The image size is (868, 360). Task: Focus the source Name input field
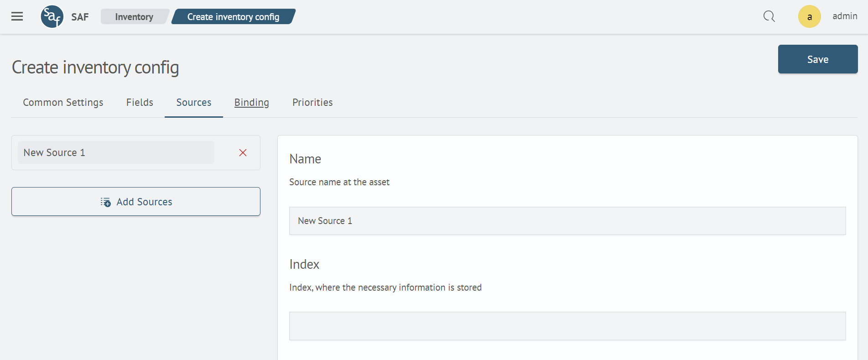tap(567, 221)
